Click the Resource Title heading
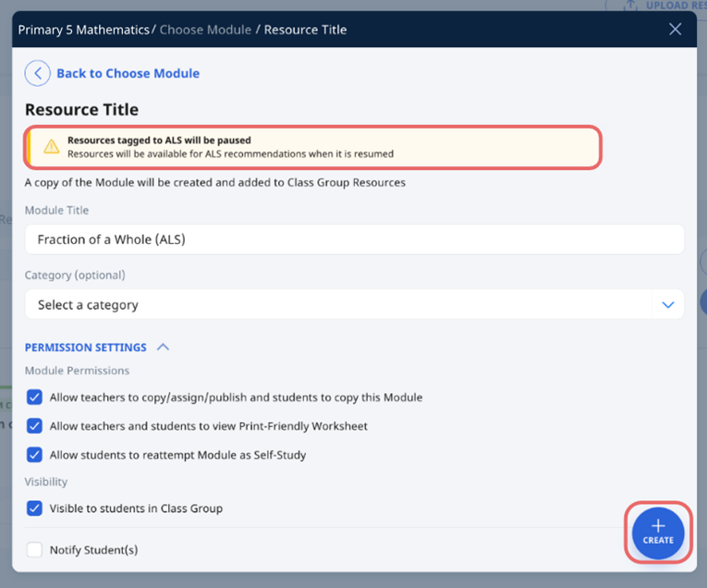 pyautogui.click(x=81, y=110)
